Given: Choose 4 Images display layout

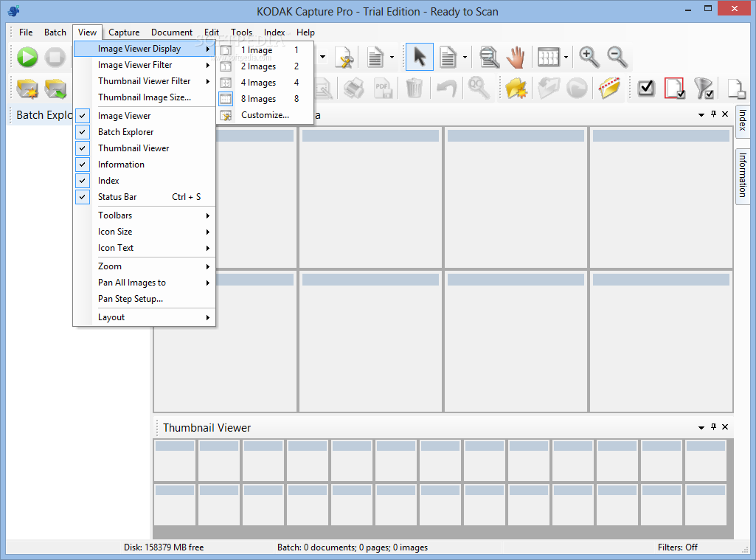Looking at the screenshot, I should pyautogui.click(x=266, y=83).
